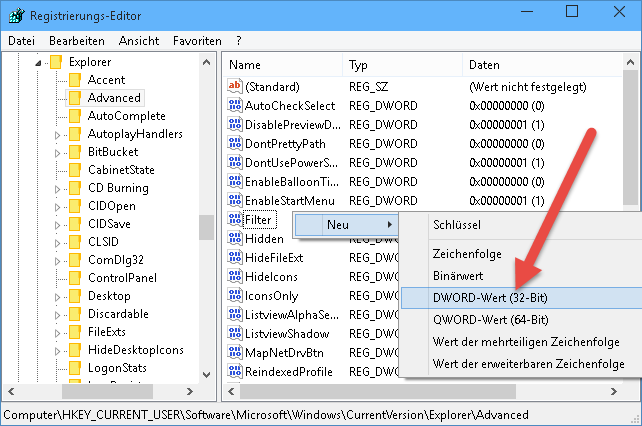Image resolution: width=642 pixels, height=426 pixels.
Task: Choose DWORD-Wert (32-Bit) from submenu
Action: coord(489,297)
